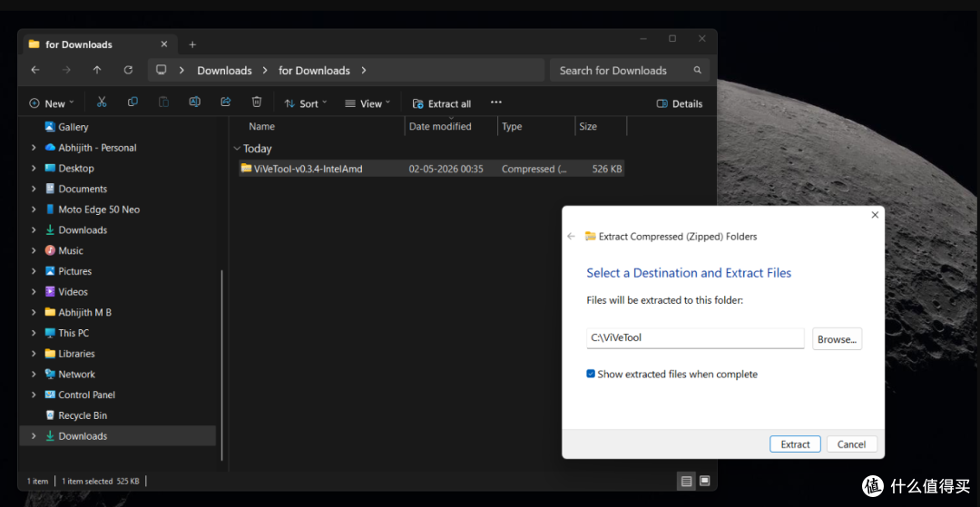Sort by the Type column header
Viewport: 980px width, 507px height.
(x=512, y=126)
